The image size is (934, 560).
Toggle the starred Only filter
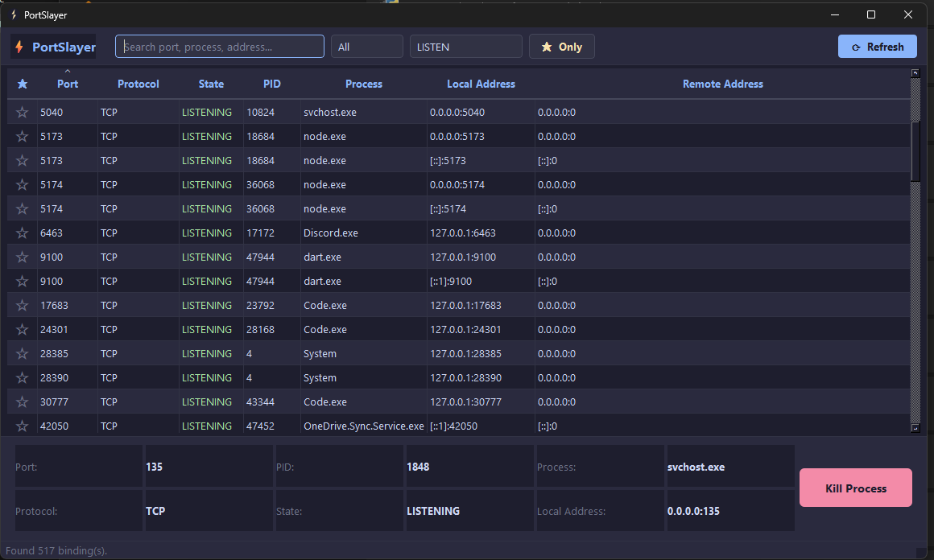pos(562,47)
